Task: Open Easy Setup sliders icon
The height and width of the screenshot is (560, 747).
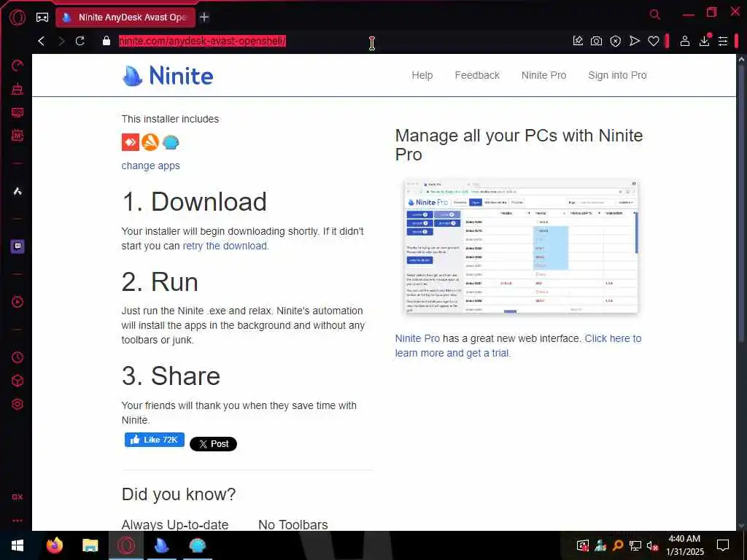Action: (x=723, y=41)
